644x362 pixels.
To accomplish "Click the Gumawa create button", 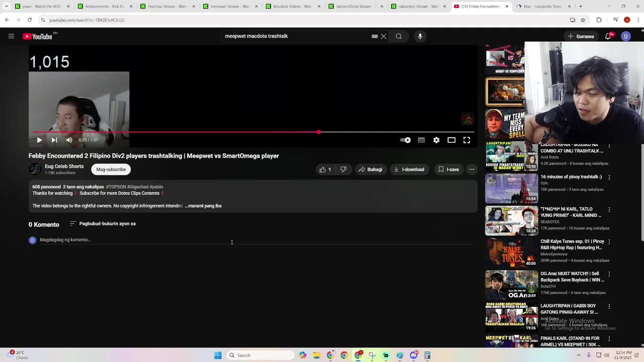I will 581,36.
